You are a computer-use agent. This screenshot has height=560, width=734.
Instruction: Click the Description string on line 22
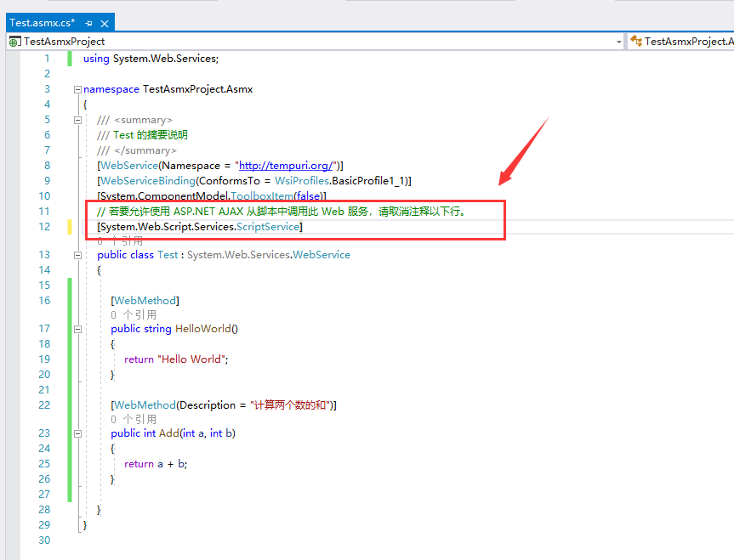pyautogui.click(x=291, y=405)
